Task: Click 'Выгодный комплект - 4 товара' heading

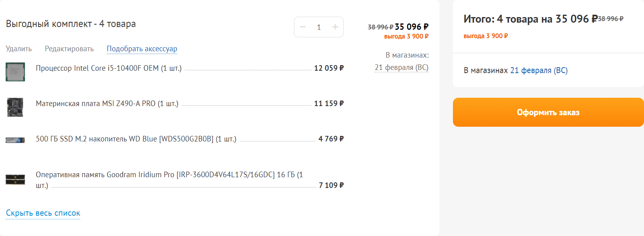Action: pos(71,24)
